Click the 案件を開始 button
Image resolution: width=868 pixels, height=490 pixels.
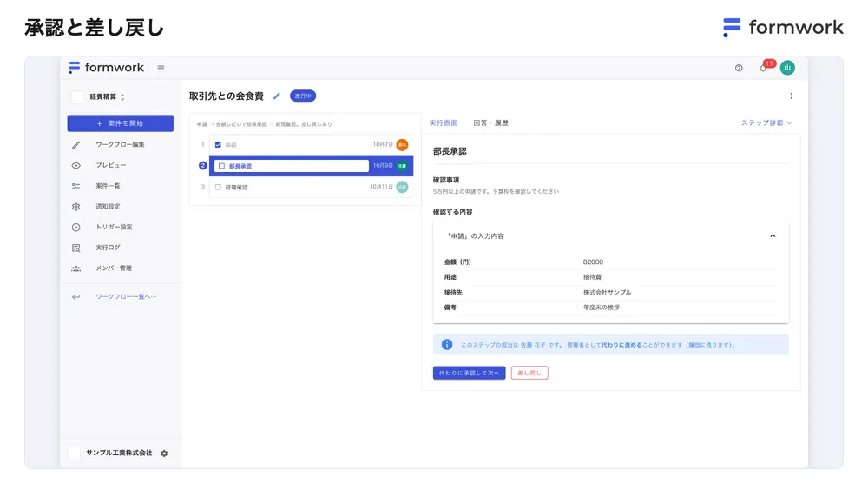(x=120, y=123)
